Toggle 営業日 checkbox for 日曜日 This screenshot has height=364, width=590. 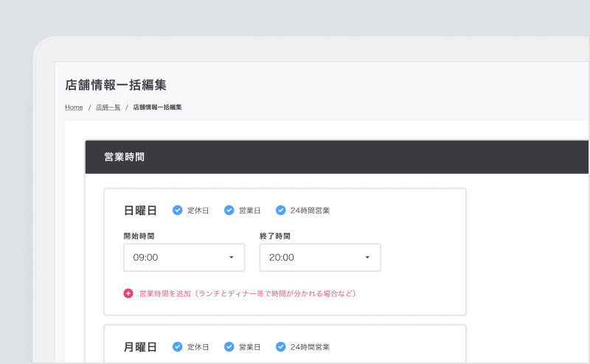click(229, 210)
